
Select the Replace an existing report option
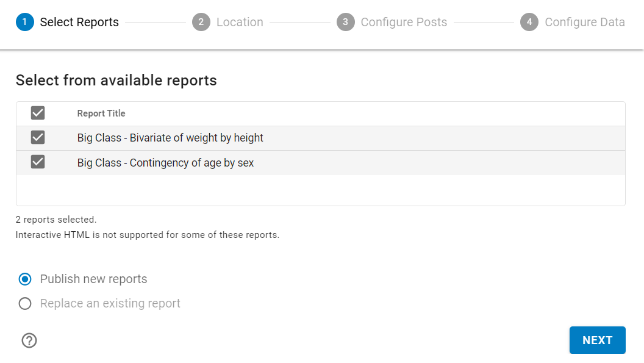(24, 303)
